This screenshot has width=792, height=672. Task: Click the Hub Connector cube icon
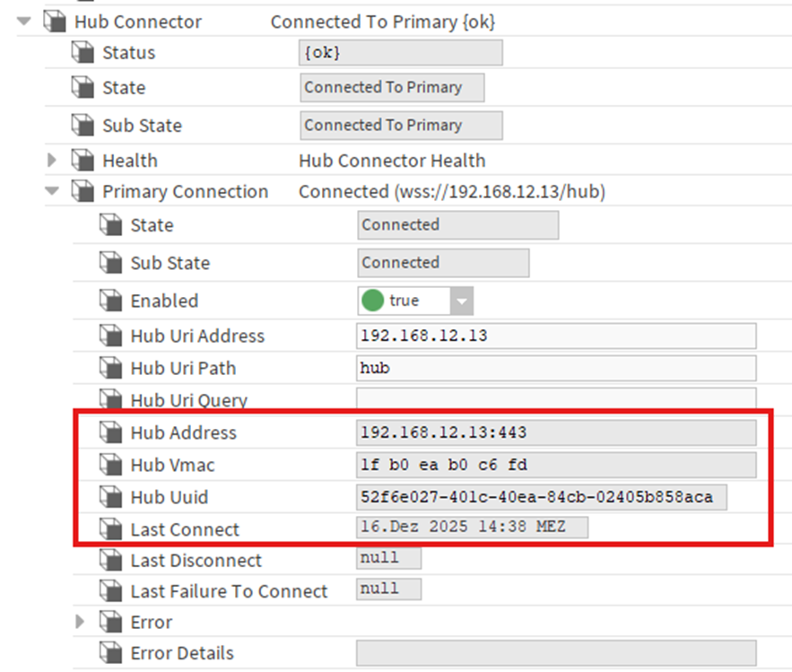55,22
